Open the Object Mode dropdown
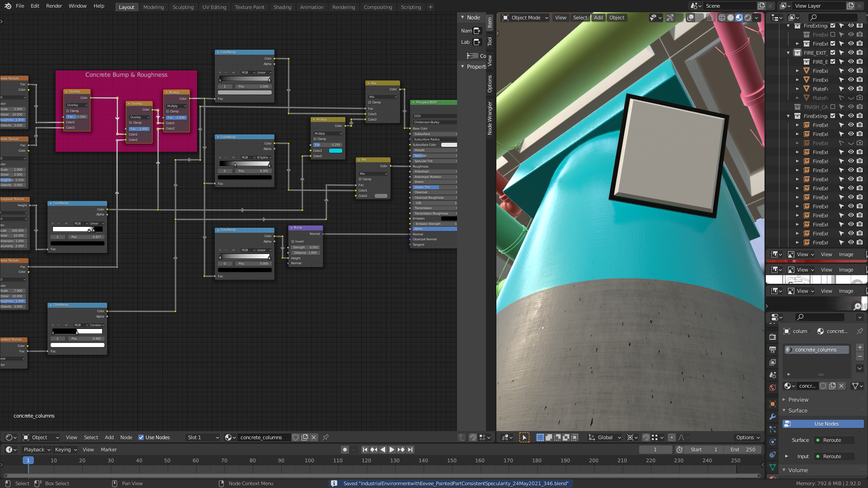The width and height of the screenshot is (868, 488). coord(525,18)
